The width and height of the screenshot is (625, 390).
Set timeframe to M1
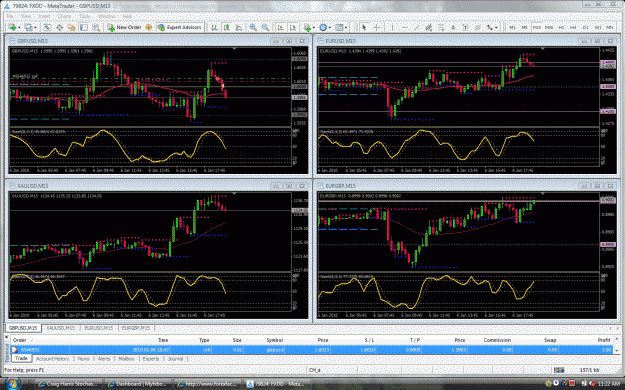pyautogui.click(x=512, y=27)
